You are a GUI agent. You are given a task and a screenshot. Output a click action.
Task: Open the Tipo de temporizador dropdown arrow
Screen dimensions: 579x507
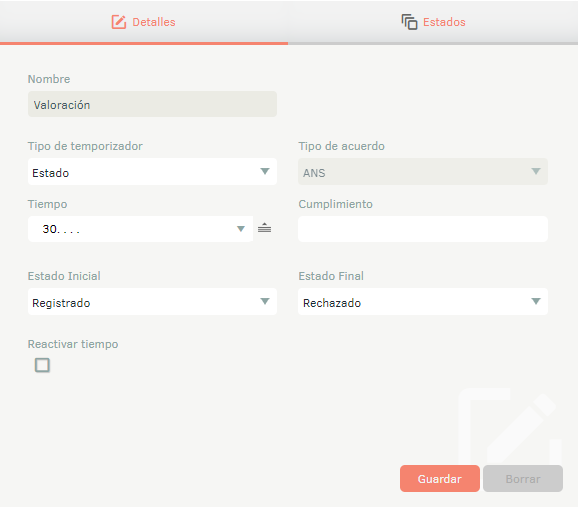tap(265, 171)
